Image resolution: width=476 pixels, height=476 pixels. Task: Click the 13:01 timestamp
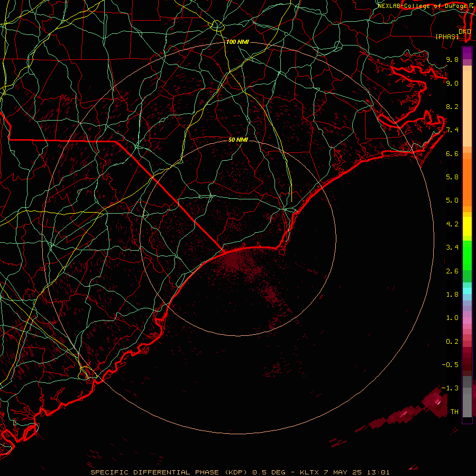pos(379,472)
